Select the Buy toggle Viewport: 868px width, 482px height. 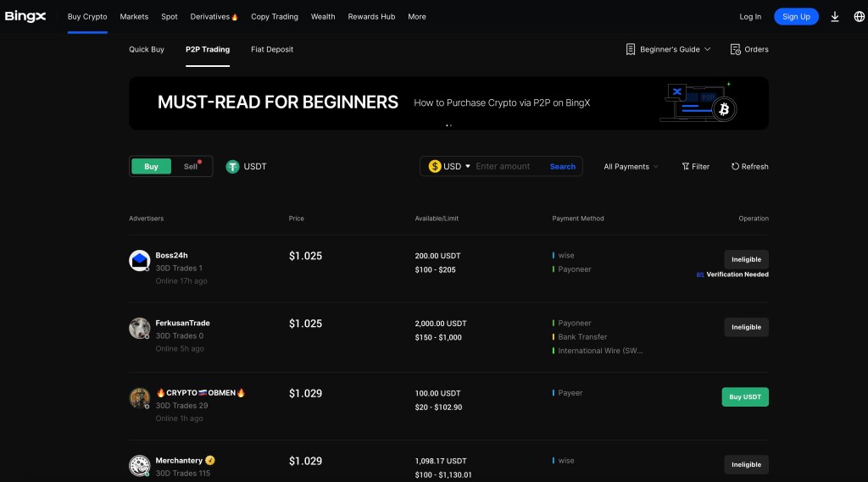point(151,167)
